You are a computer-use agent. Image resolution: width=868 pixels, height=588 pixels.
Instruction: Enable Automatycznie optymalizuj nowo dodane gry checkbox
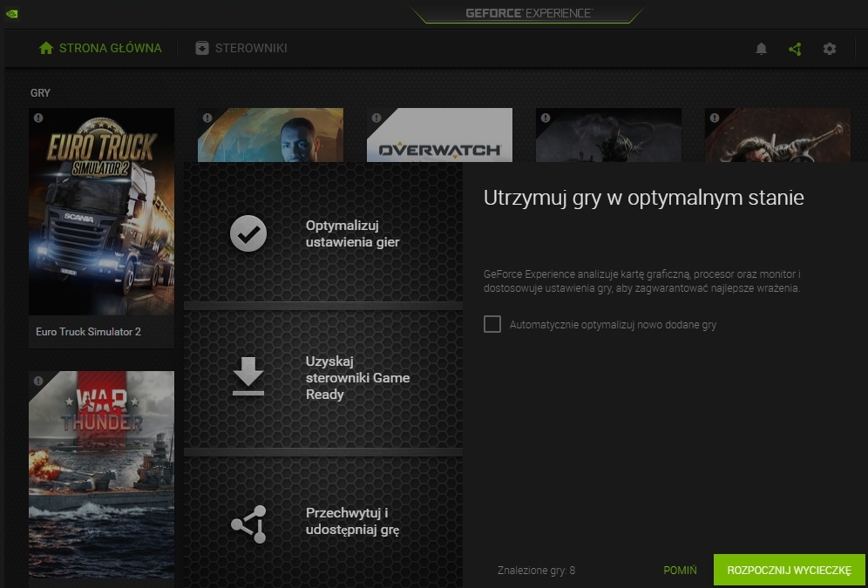pos(492,325)
